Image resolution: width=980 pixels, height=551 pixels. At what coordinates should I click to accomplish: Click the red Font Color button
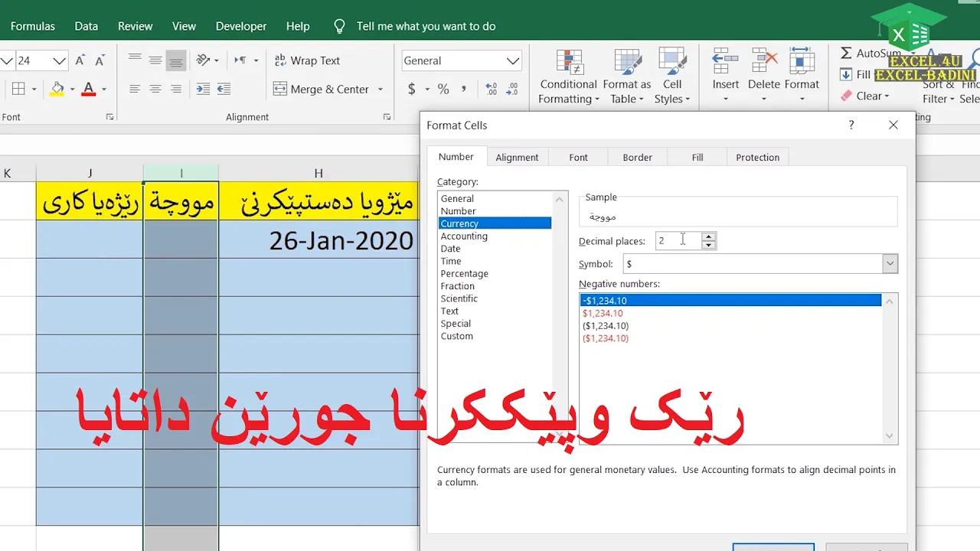[x=89, y=89]
